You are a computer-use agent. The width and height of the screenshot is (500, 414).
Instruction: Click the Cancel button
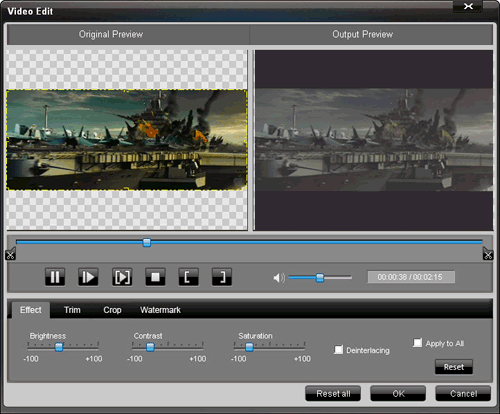[463, 394]
